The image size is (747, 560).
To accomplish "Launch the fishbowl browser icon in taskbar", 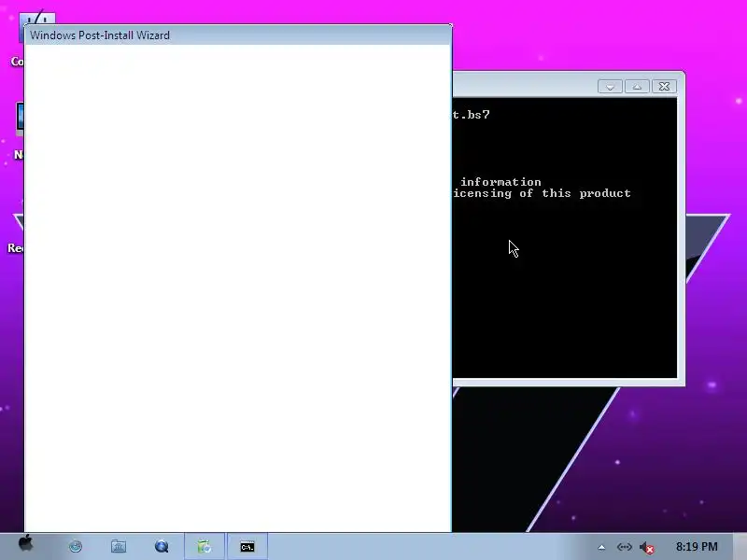I will (76, 547).
